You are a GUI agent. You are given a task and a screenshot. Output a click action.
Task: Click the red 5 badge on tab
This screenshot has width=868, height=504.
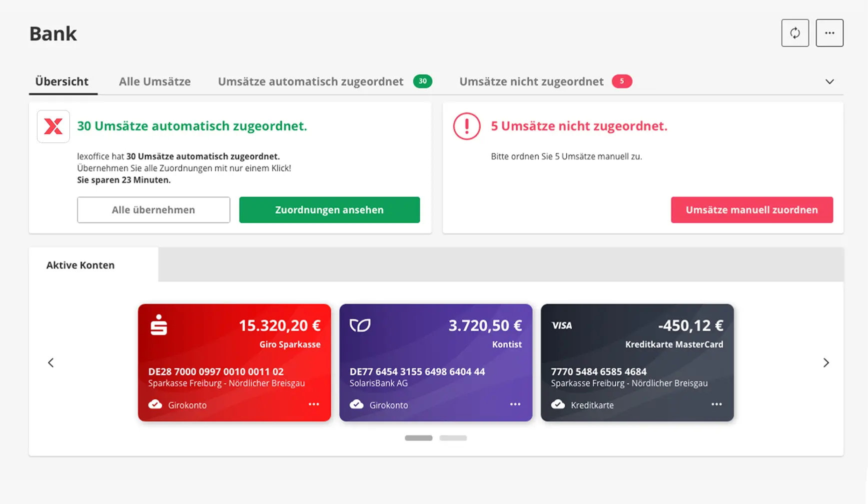coord(622,81)
